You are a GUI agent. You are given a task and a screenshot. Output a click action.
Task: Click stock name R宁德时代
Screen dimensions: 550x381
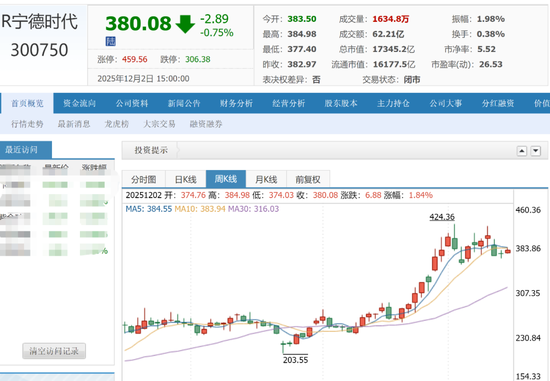click(39, 22)
